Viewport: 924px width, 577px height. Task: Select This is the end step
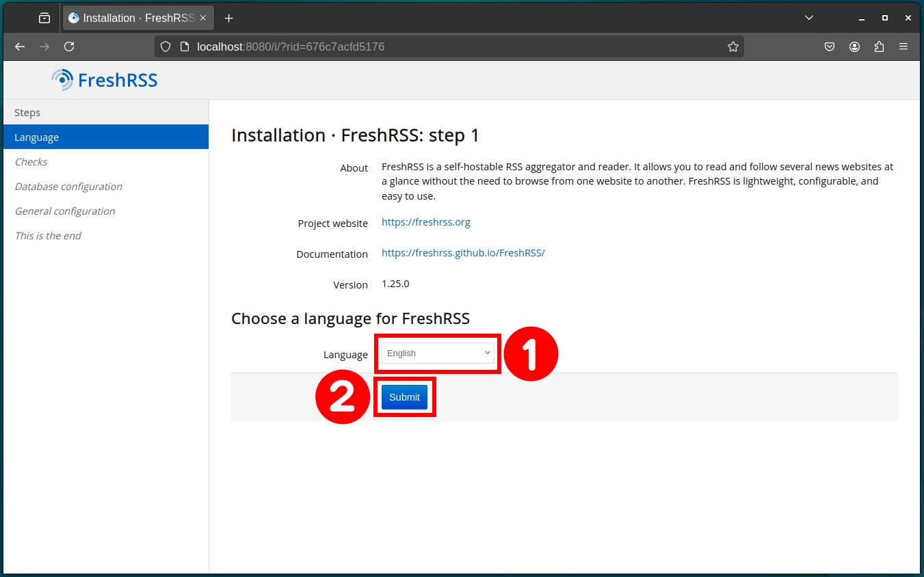click(106, 235)
